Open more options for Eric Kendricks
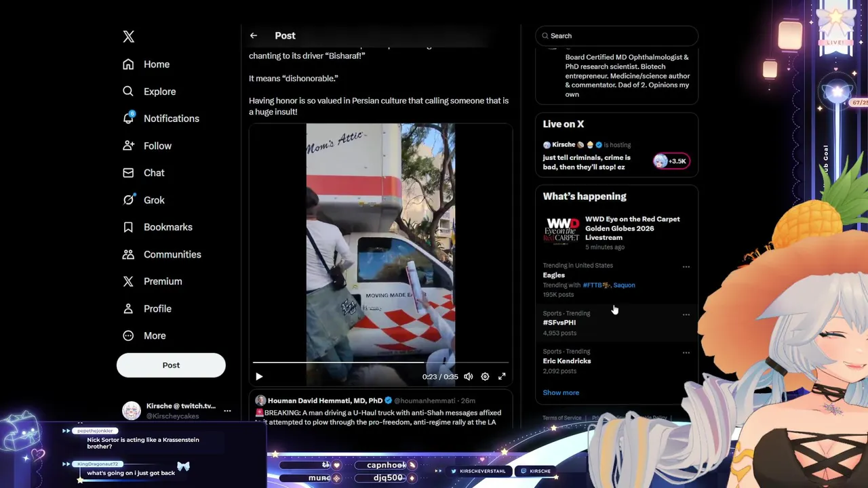868x488 pixels. pos(686,352)
